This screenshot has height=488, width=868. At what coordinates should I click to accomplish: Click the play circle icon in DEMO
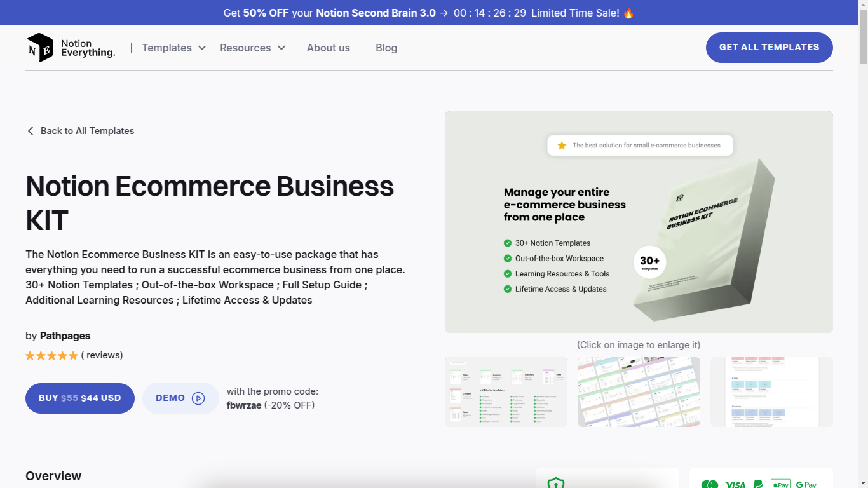(x=198, y=398)
